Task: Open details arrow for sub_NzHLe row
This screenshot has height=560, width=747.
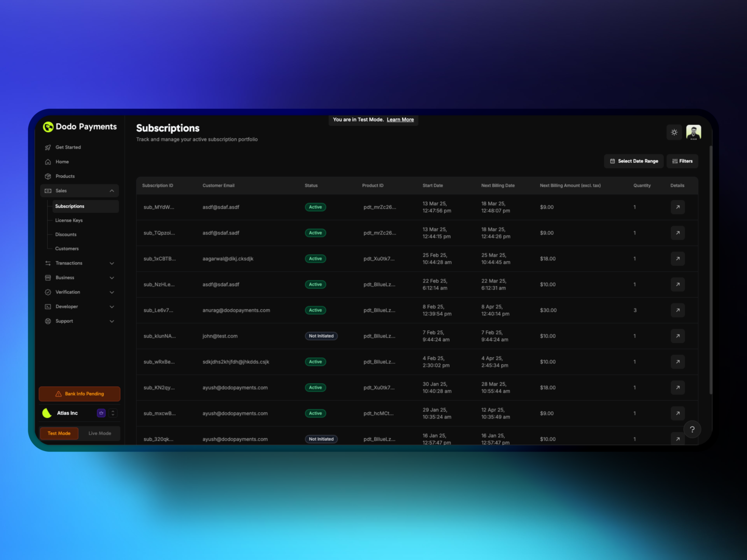Action: coord(677,285)
